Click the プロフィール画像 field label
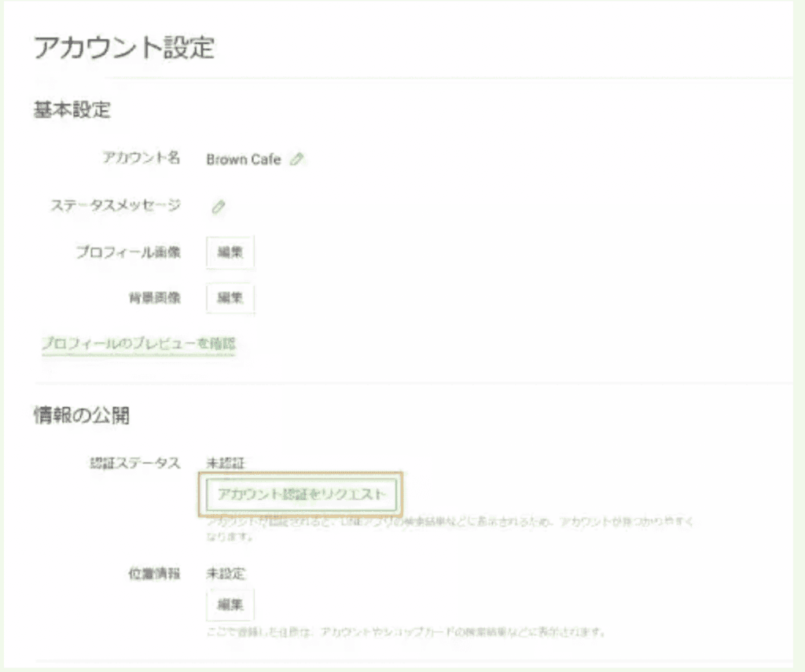805x672 pixels. click(x=128, y=252)
